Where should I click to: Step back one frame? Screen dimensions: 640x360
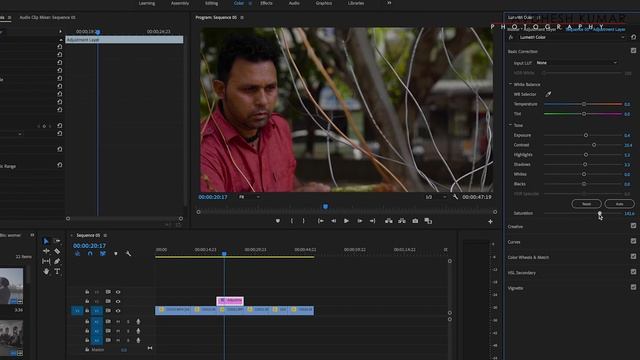333,221
